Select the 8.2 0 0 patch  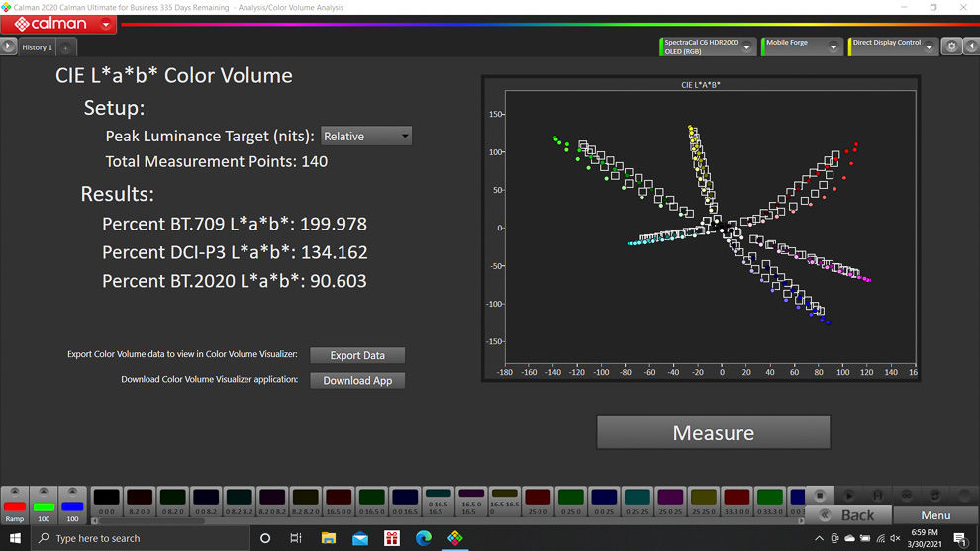(140, 502)
